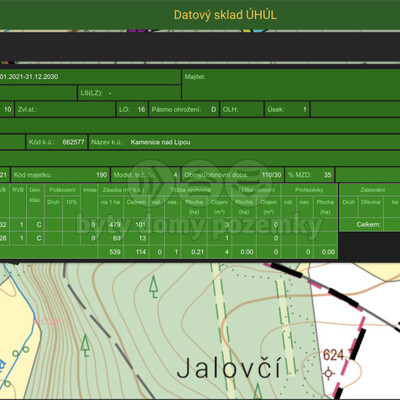Click the Datový sklad ÚHÚL header title

click(225, 15)
